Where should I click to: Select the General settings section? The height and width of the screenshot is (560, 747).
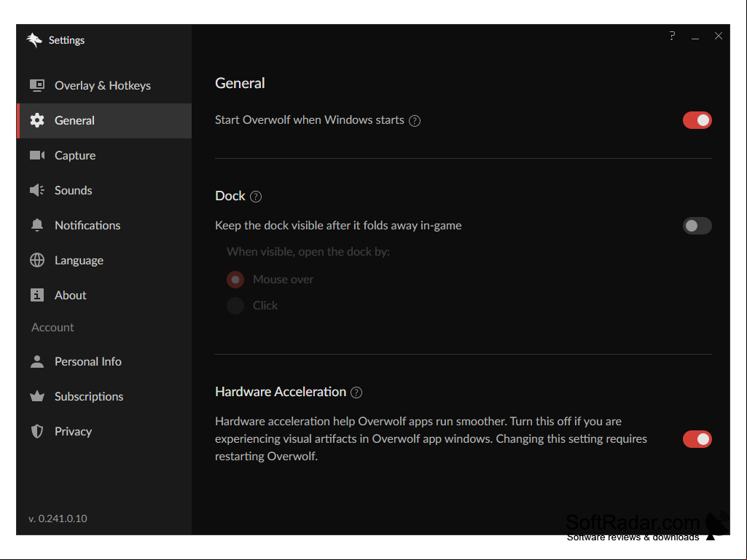click(x=104, y=121)
